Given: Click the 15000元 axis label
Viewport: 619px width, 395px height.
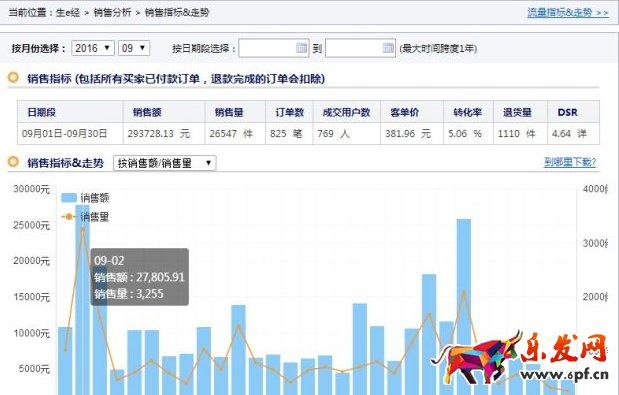Looking at the screenshot, I should (x=32, y=297).
